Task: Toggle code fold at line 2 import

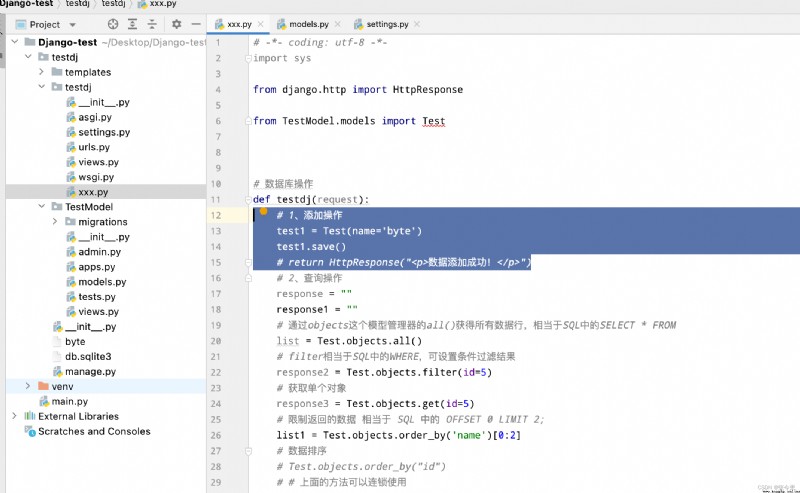Action: [x=248, y=59]
